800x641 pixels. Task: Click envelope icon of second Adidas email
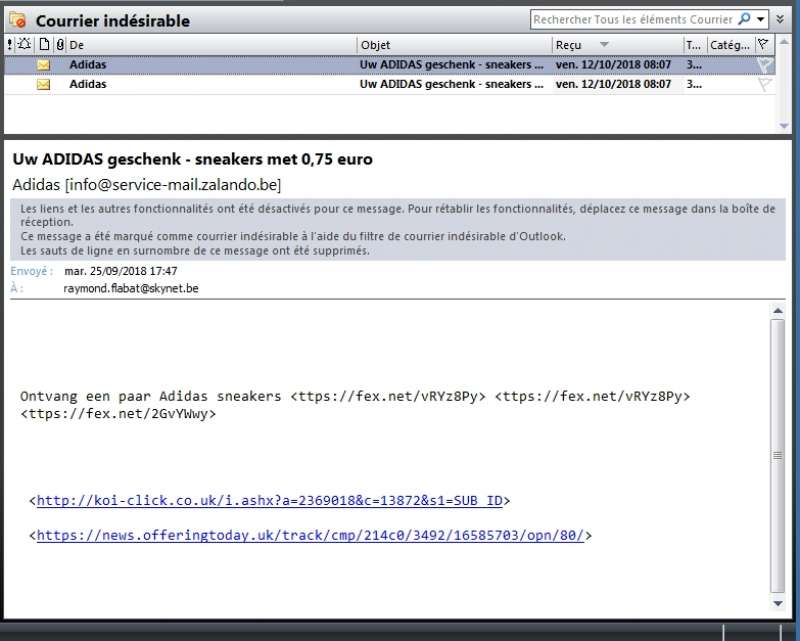[43, 85]
